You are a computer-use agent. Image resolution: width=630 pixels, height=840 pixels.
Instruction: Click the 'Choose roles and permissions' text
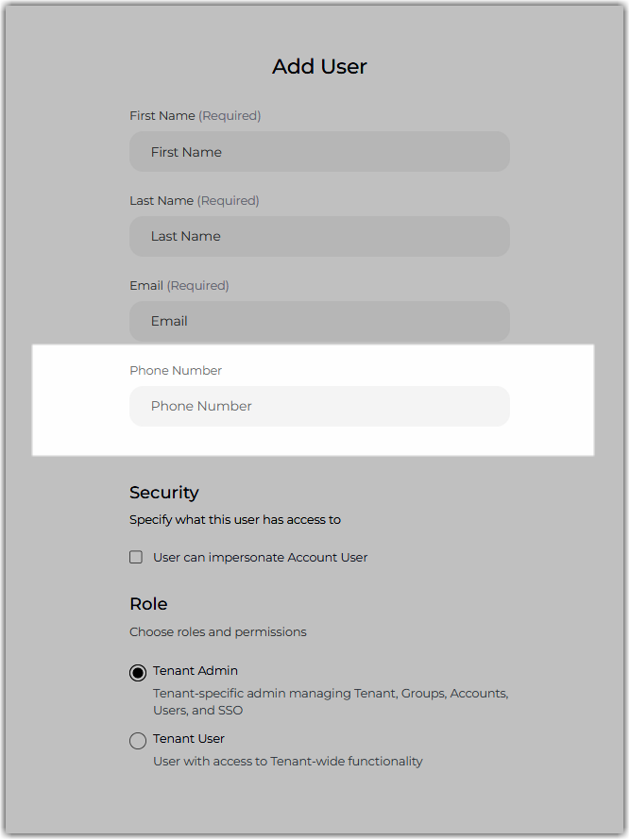point(218,632)
